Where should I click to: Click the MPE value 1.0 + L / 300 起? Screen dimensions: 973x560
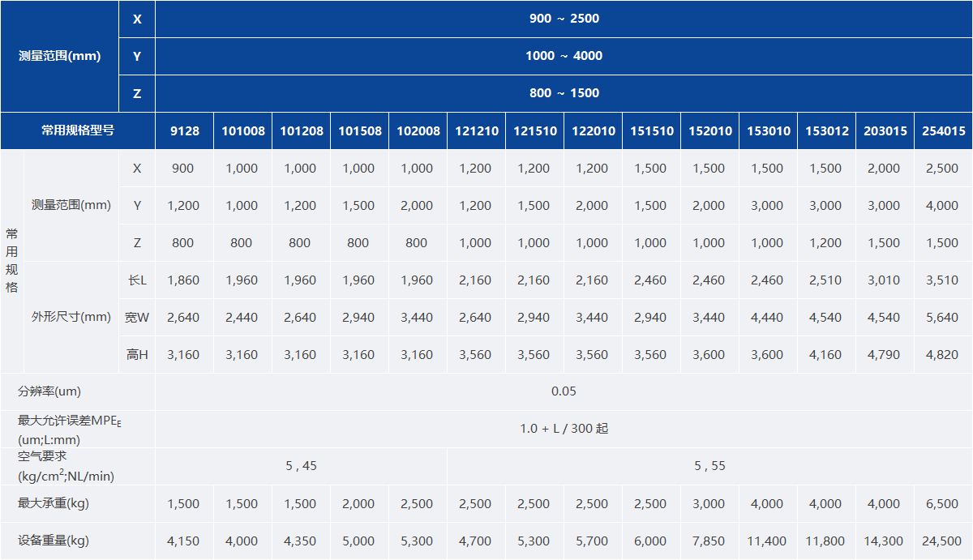tap(564, 429)
